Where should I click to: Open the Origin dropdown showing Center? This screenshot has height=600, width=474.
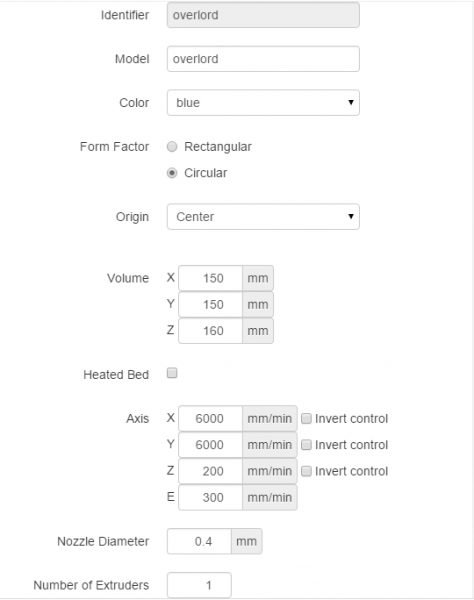tap(263, 217)
